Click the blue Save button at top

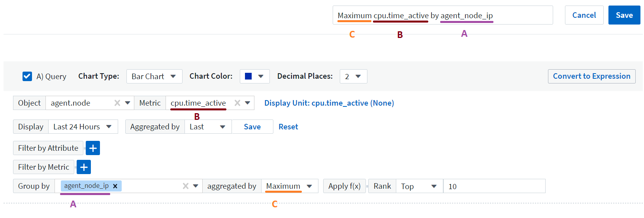(624, 15)
